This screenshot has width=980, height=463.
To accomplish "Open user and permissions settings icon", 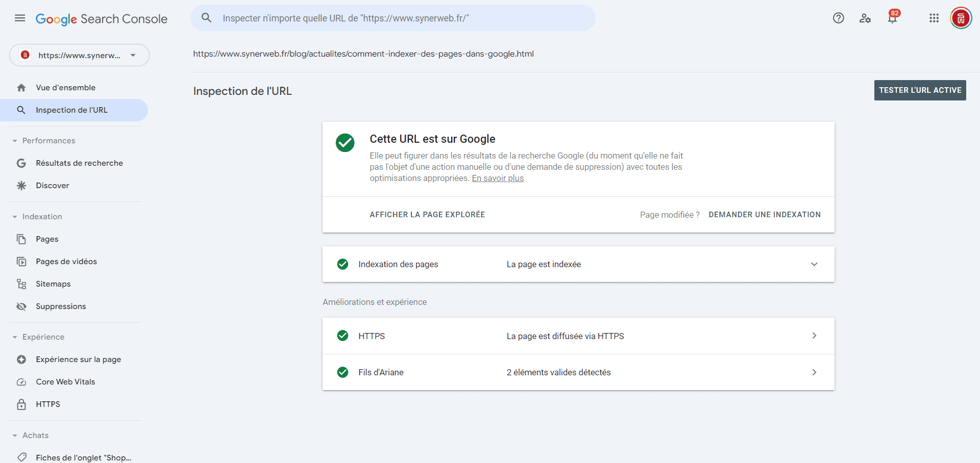I will pyautogui.click(x=865, y=18).
